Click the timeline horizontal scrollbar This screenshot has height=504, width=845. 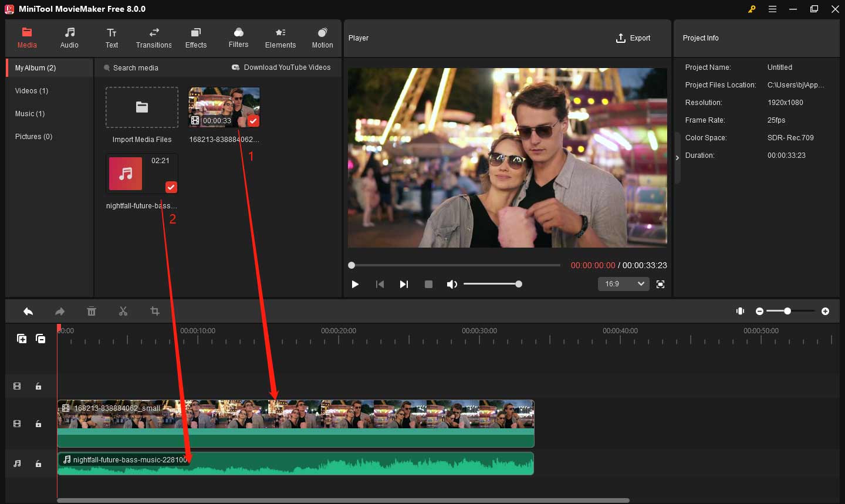(x=343, y=500)
